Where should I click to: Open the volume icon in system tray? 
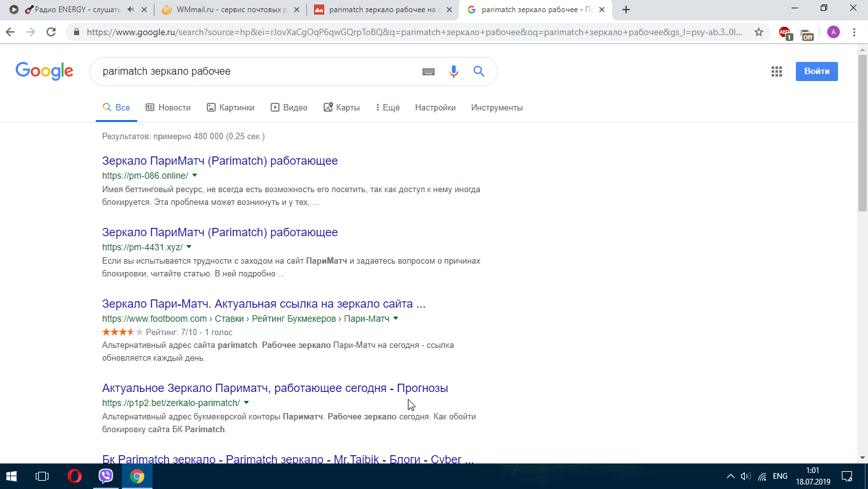745,476
